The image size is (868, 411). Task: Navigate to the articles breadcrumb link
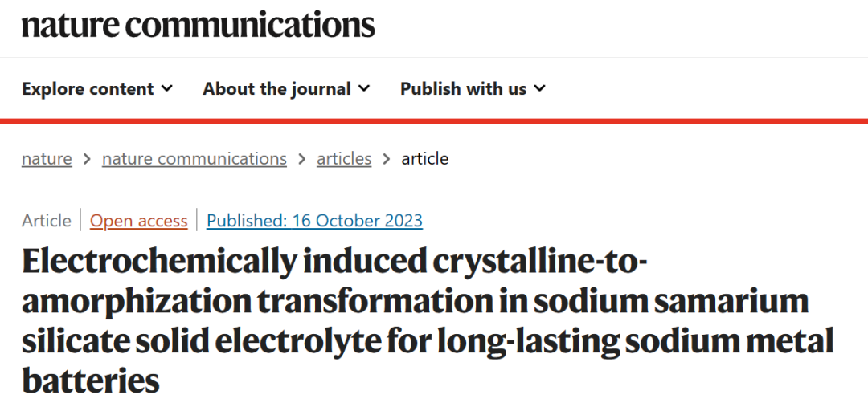click(344, 159)
